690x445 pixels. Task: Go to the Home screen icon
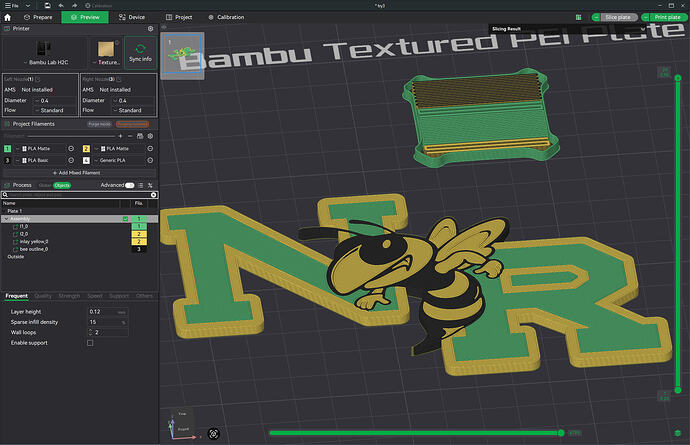(7, 17)
